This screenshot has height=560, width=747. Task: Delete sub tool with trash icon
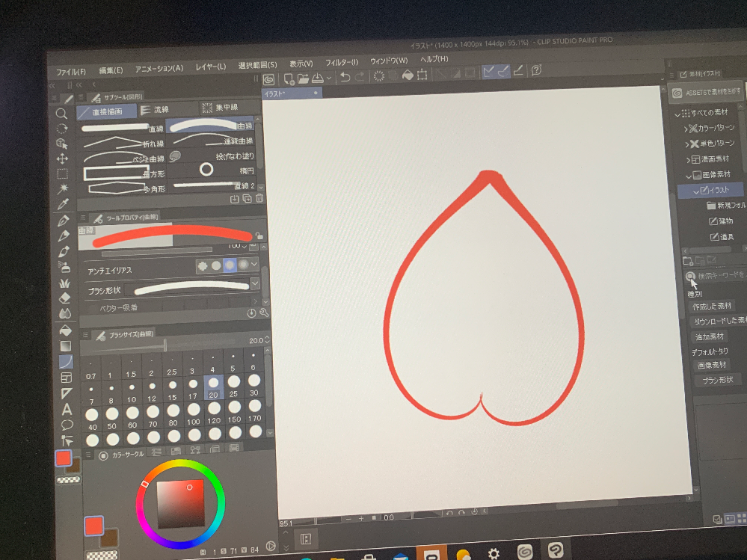click(x=259, y=198)
